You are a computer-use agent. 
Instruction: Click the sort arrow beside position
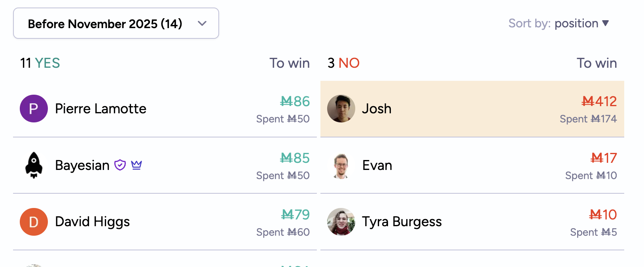(x=605, y=23)
